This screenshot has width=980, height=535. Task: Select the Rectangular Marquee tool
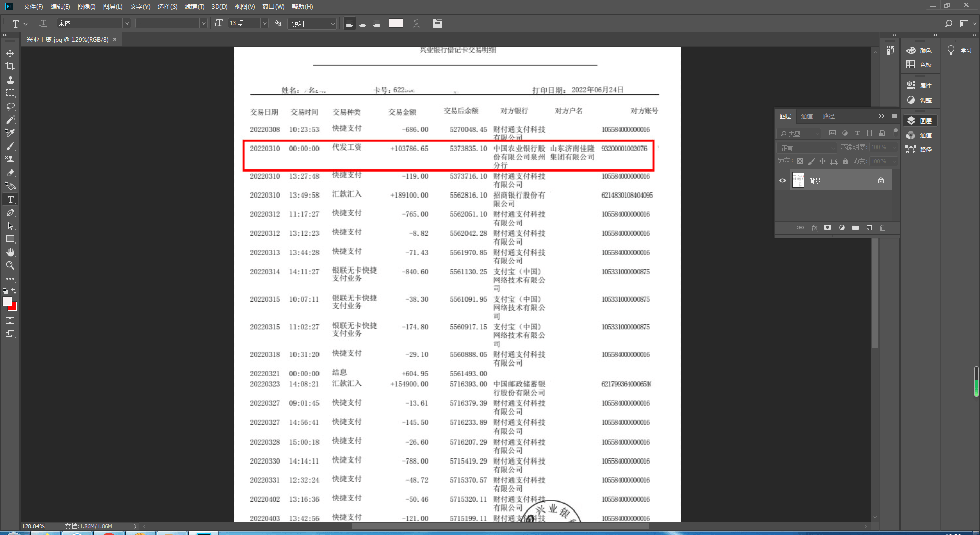(10, 93)
